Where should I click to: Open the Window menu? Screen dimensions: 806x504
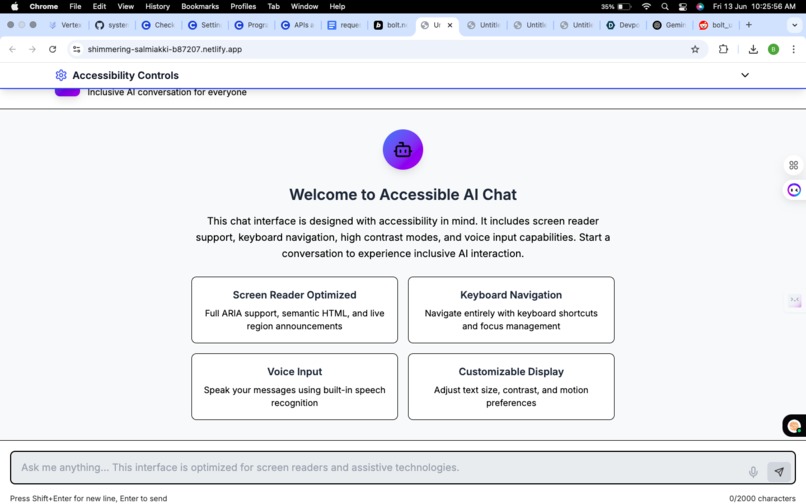[304, 6]
